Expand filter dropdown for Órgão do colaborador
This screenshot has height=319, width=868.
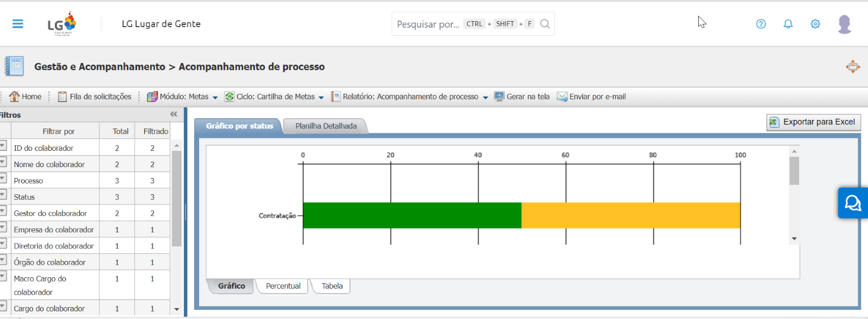[3, 260]
